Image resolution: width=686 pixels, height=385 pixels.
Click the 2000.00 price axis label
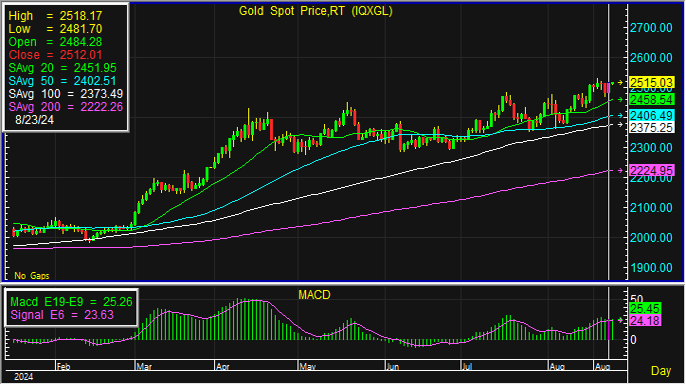pos(651,238)
